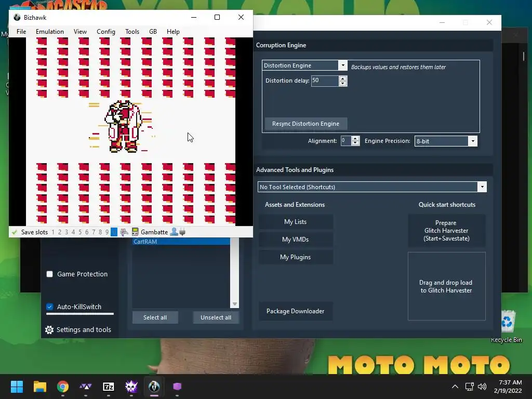532x399 pixels.
Task: Click Prepare Glitch Harvester shortcut
Action: tap(446, 231)
